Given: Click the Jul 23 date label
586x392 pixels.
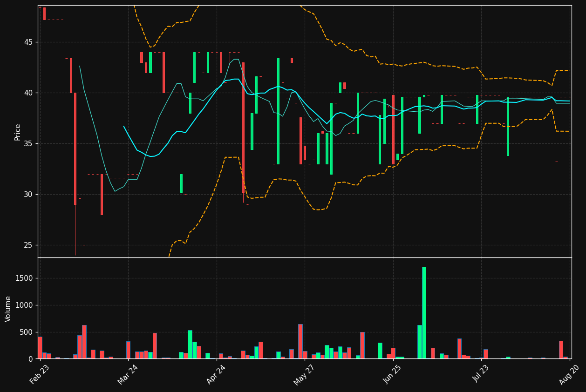Looking at the screenshot, I should click(481, 375).
